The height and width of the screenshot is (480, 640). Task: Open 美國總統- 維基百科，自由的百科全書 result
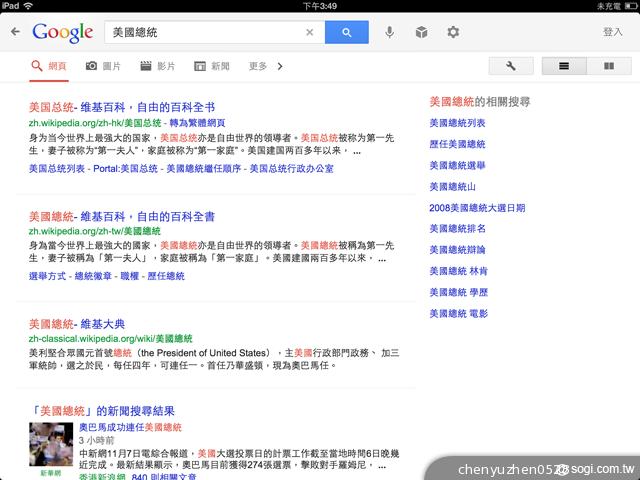[122, 216]
